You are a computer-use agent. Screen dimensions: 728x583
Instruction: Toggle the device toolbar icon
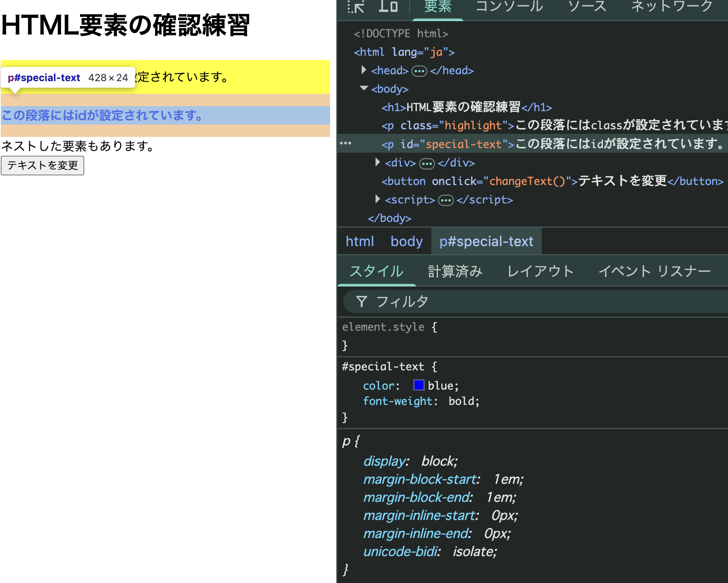point(388,6)
